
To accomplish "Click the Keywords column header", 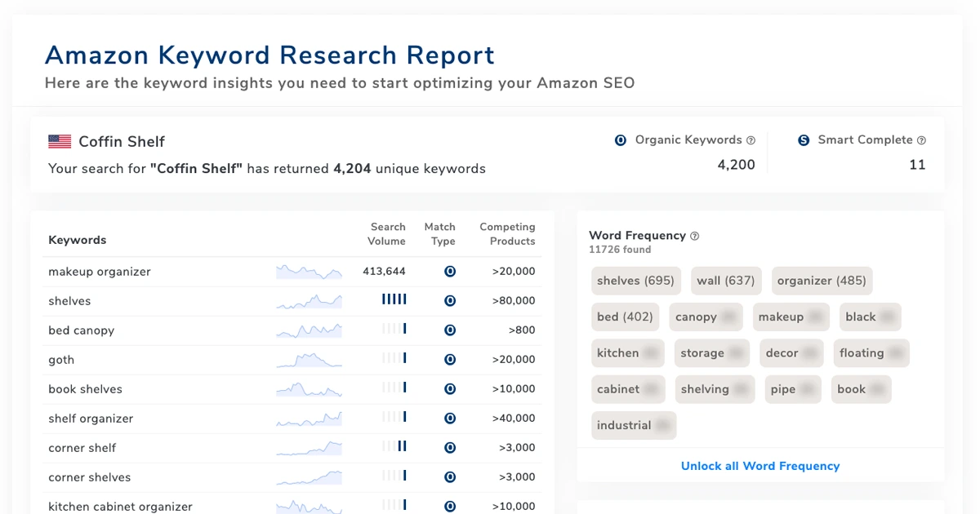I will 78,240.
